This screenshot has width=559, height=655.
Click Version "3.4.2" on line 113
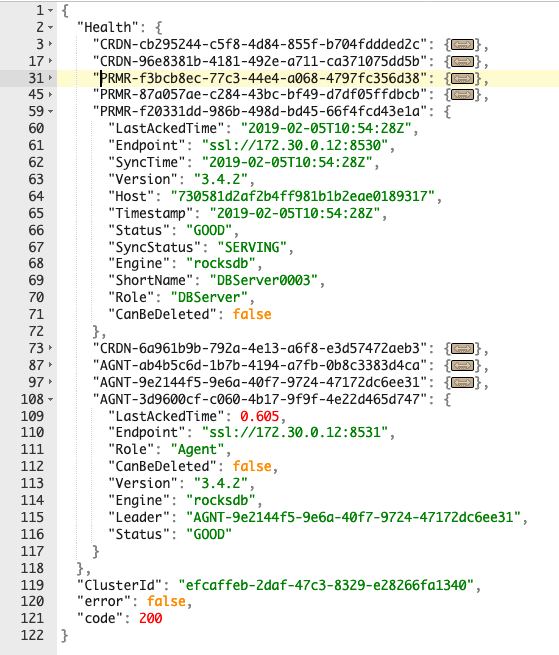click(221, 483)
